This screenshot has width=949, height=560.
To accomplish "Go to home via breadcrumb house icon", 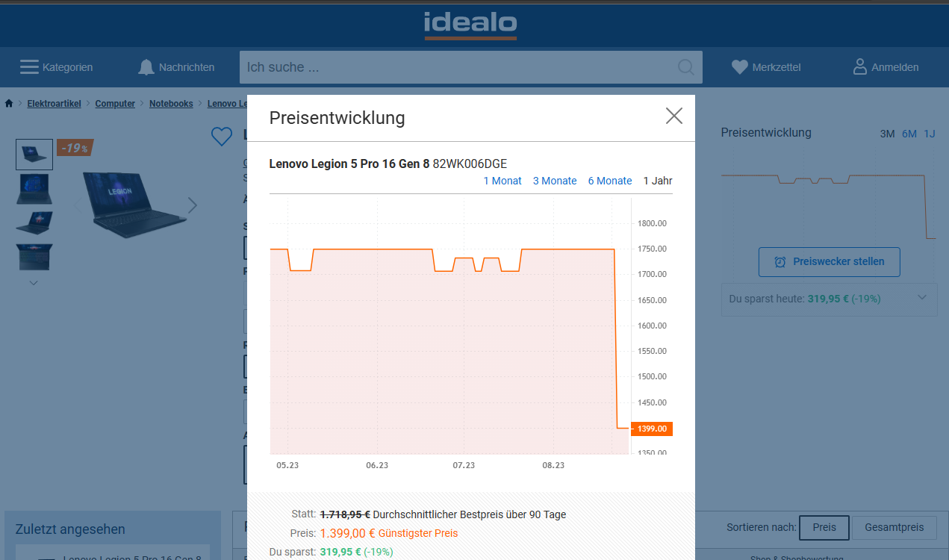I will [9, 104].
